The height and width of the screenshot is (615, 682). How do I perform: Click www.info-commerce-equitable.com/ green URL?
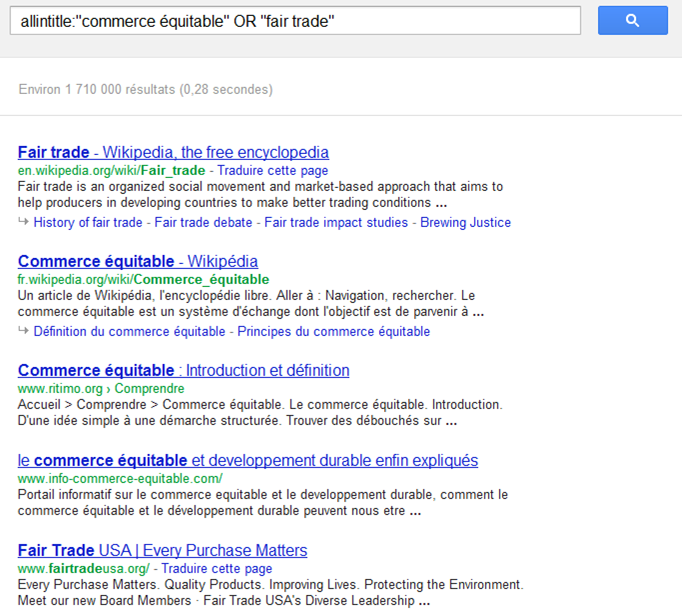pyautogui.click(x=120, y=478)
